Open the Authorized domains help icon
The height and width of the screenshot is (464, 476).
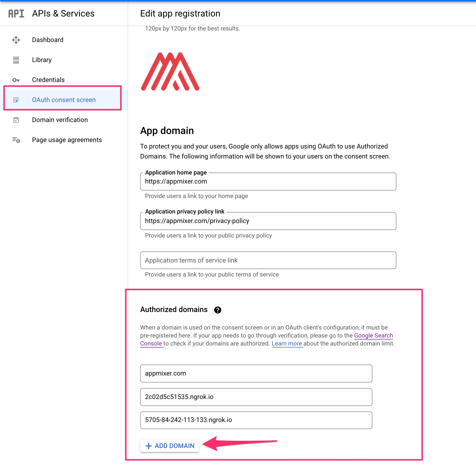(217, 310)
